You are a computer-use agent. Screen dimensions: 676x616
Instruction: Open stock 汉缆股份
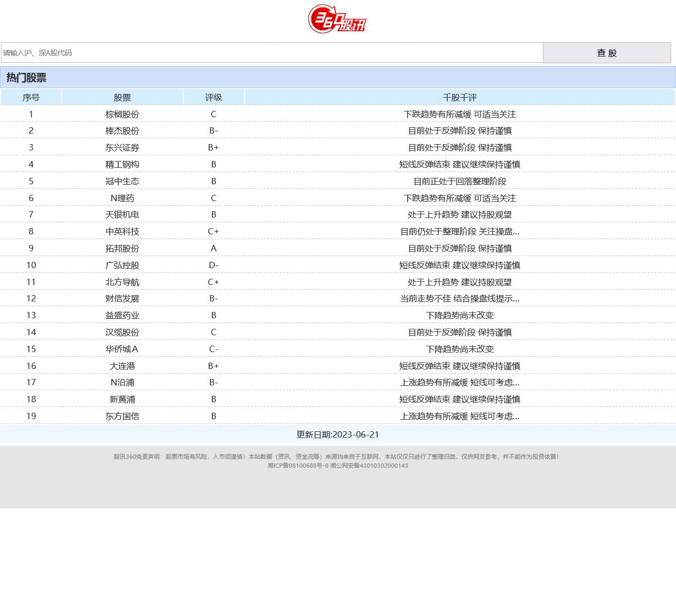click(x=122, y=332)
